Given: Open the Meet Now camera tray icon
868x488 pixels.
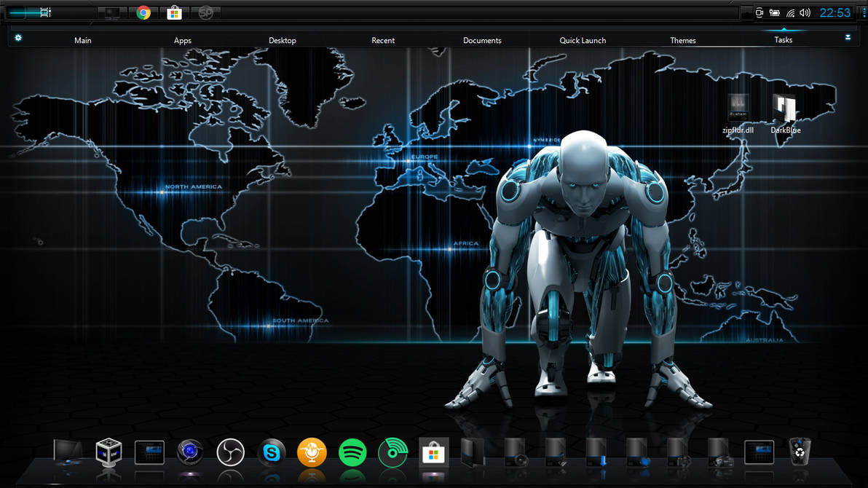Looking at the screenshot, I should [759, 12].
